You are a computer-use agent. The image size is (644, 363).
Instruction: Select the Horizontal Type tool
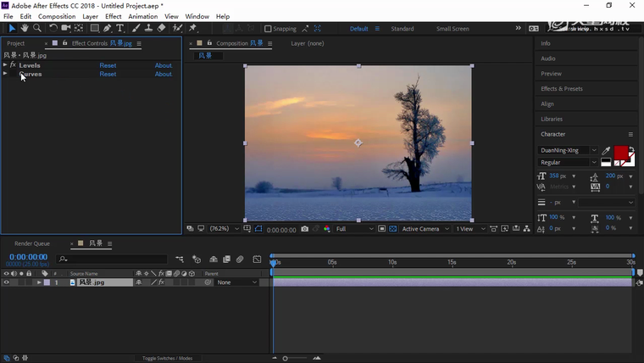pos(120,28)
